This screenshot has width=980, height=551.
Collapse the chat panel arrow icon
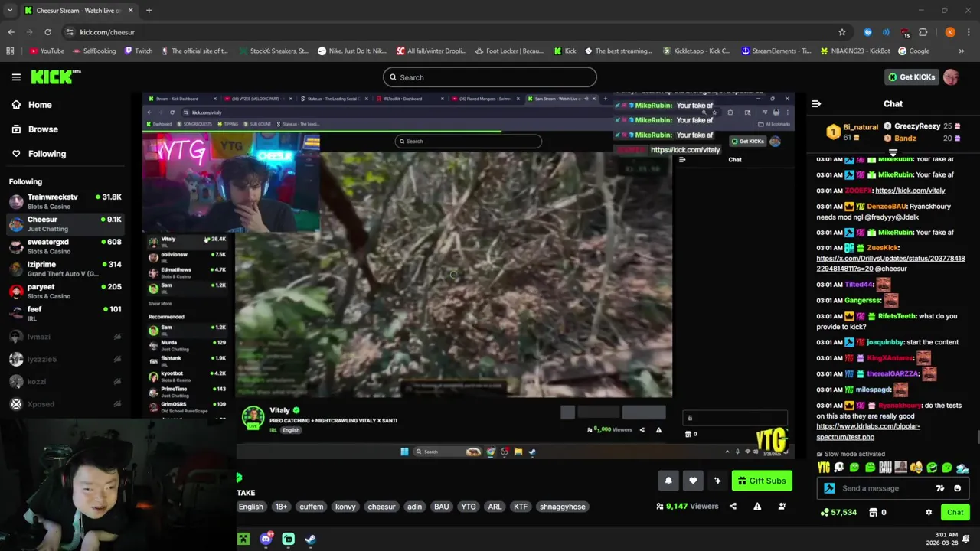(816, 103)
